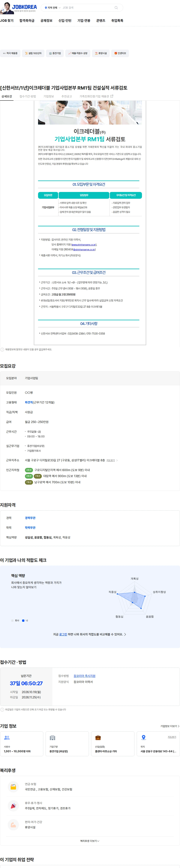This screenshot has width=180, height=868.
Task: Open the 공채정보 menu
Action: [46, 20]
